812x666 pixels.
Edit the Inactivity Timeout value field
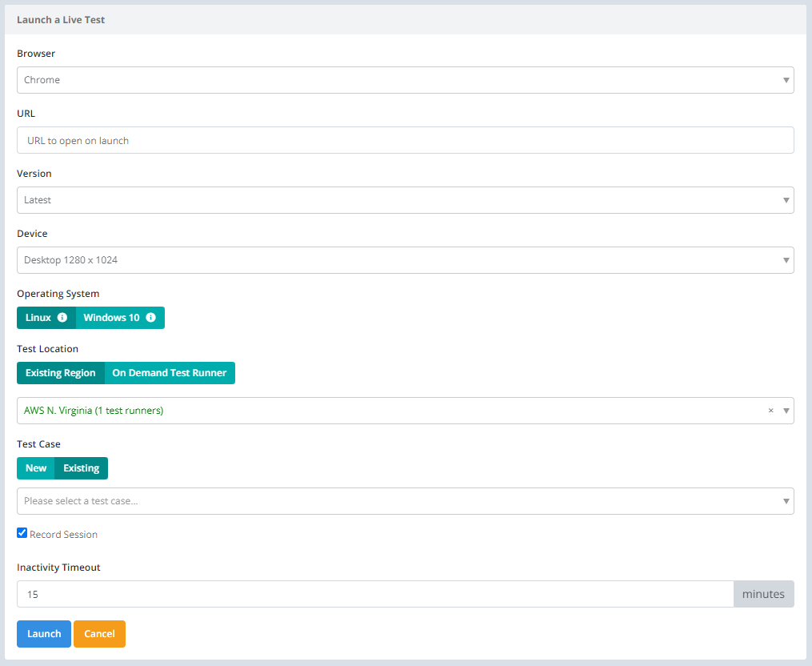[375, 594]
